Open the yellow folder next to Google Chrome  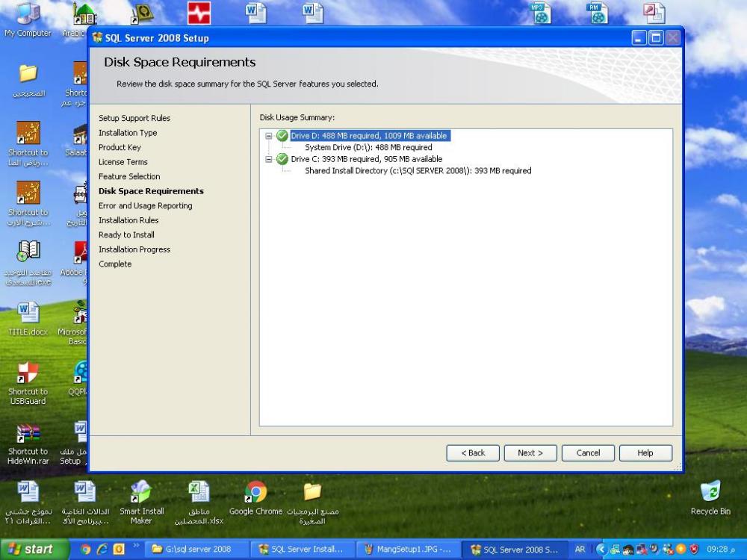[x=312, y=503]
